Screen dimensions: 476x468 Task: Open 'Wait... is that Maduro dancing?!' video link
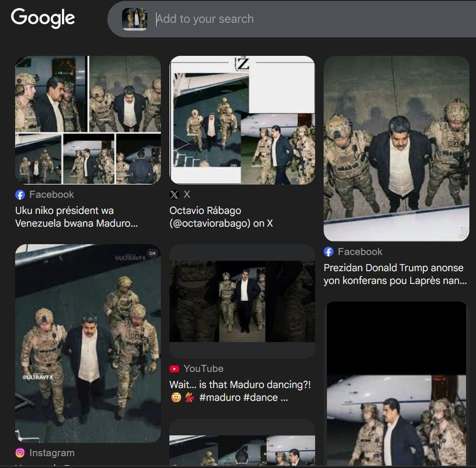[x=240, y=391]
